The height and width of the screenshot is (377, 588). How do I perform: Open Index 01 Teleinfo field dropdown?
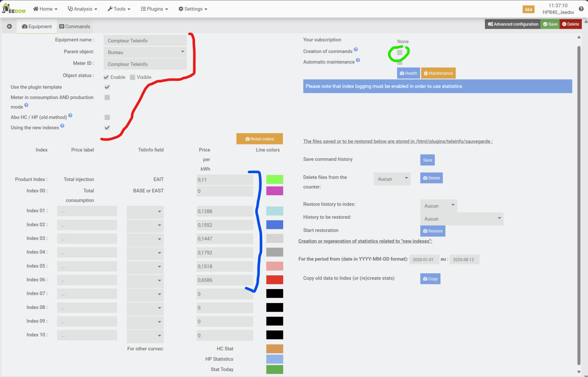pyautogui.click(x=145, y=211)
